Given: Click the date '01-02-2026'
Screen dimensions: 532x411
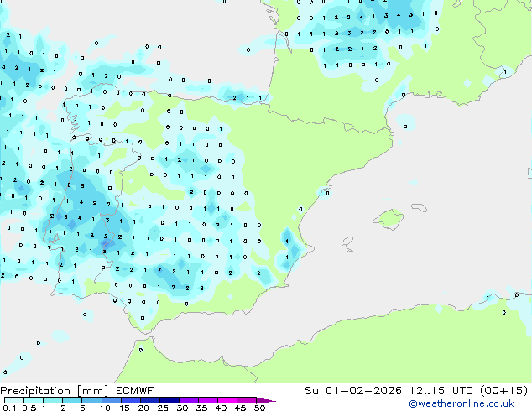Looking at the screenshot, I should pos(363,391).
